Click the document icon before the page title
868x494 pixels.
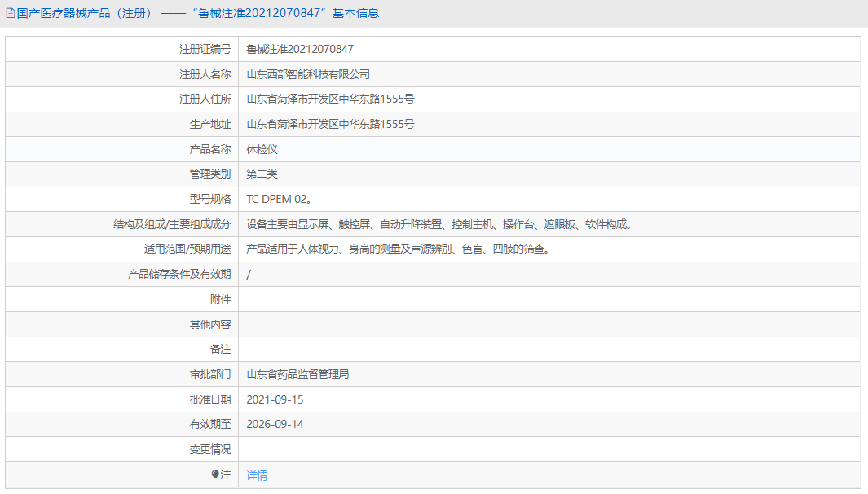pyautogui.click(x=10, y=13)
